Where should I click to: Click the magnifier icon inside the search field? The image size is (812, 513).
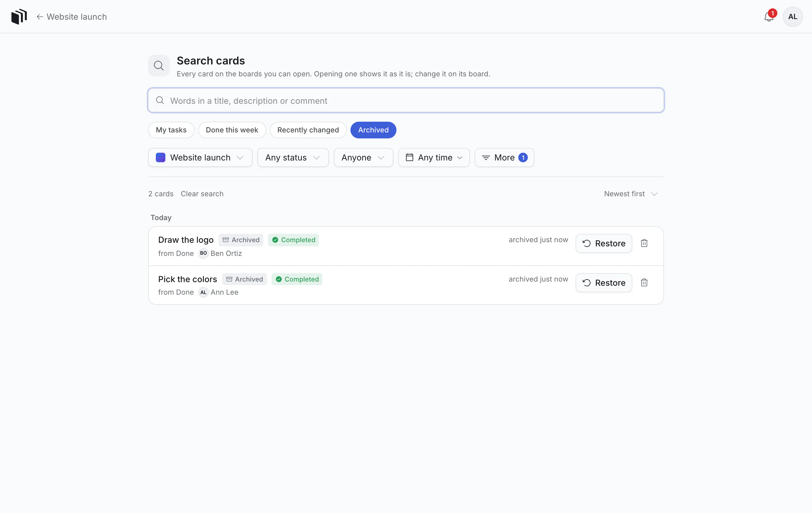160,101
